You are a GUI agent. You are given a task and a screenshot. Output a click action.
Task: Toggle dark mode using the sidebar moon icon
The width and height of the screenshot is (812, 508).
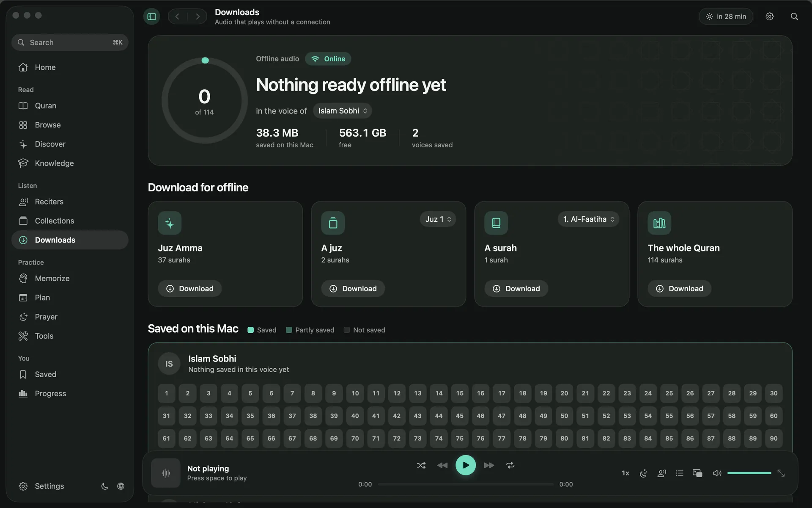tap(104, 486)
